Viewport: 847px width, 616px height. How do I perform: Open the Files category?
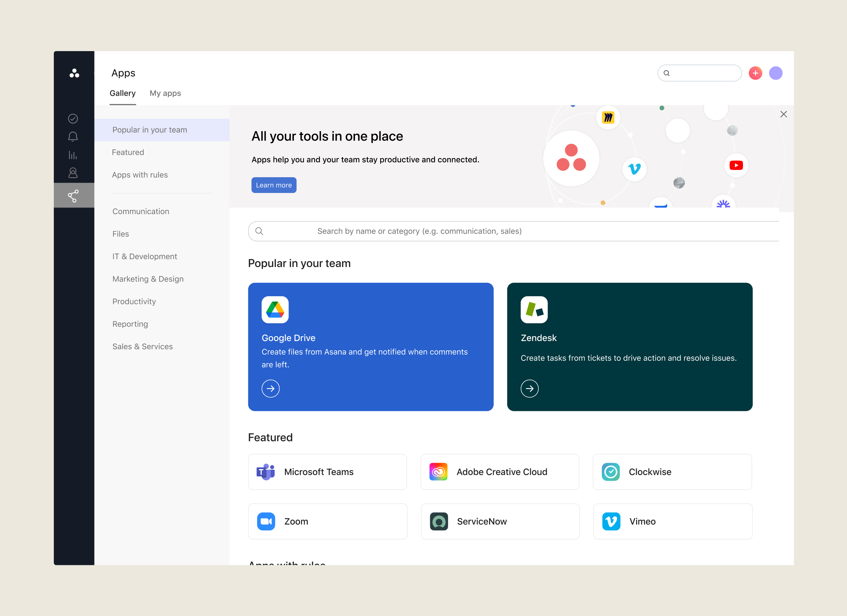point(121,234)
